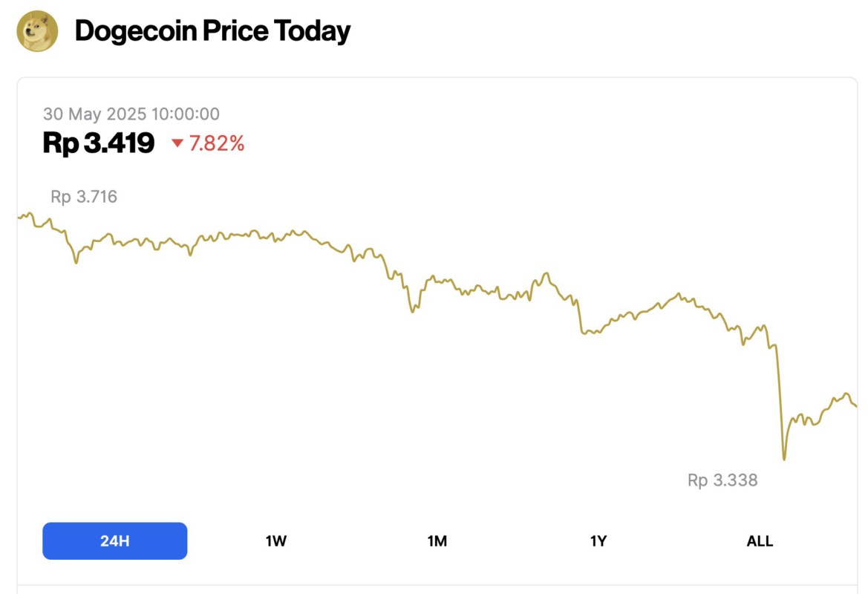Select the 1Y timeframe tab
868x594 pixels.
point(599,541)
